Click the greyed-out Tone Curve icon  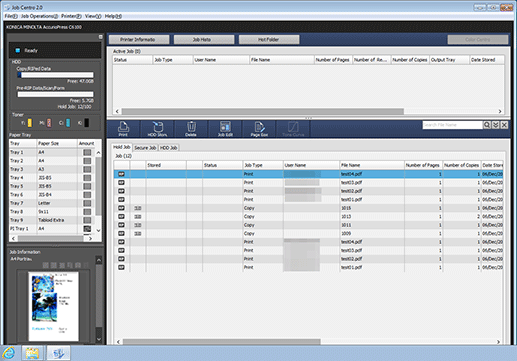(x=293, y=129)
